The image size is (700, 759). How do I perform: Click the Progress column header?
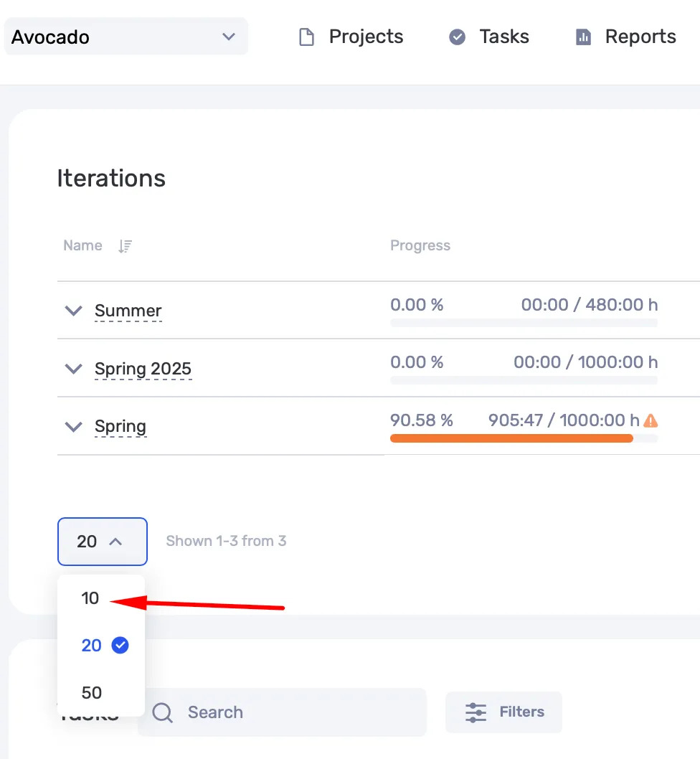point(420,245)
